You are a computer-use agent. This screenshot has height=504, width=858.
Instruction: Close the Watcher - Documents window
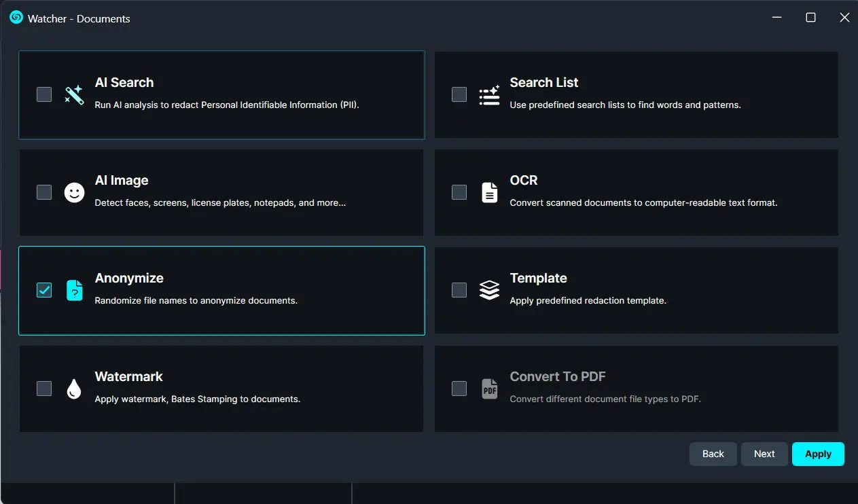point(844,18)
